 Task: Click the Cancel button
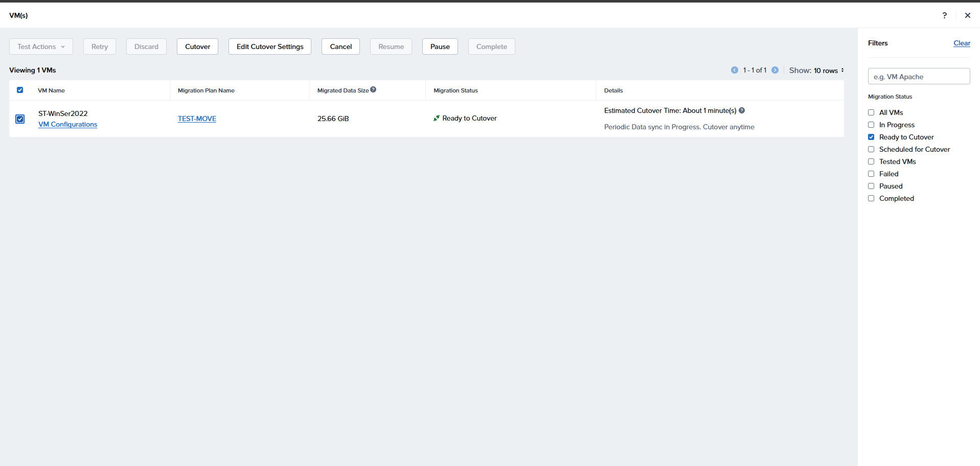click(x=340, y=46)
